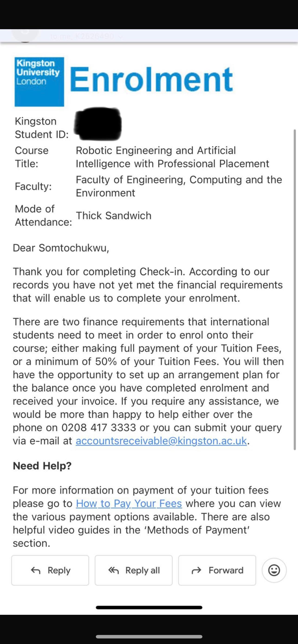Click the "Need Help?" heading
The height and width of the screenshot is (644, 298).
[42, 466]
